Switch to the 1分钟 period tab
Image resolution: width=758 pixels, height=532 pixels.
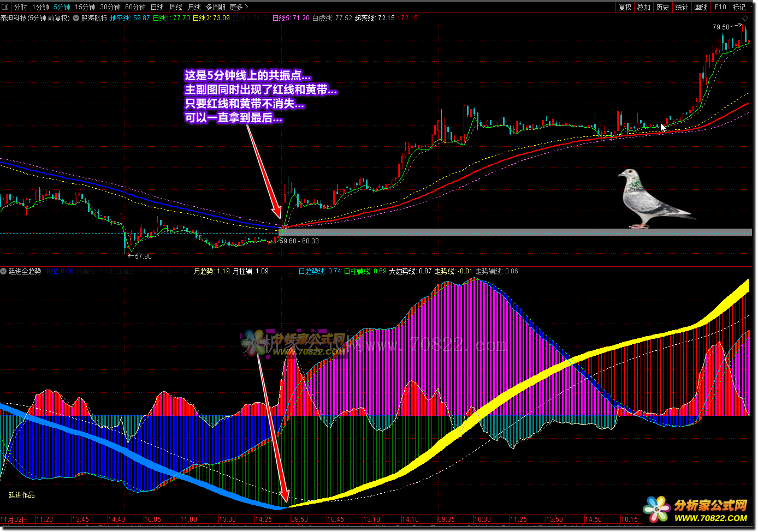[40, 7]
